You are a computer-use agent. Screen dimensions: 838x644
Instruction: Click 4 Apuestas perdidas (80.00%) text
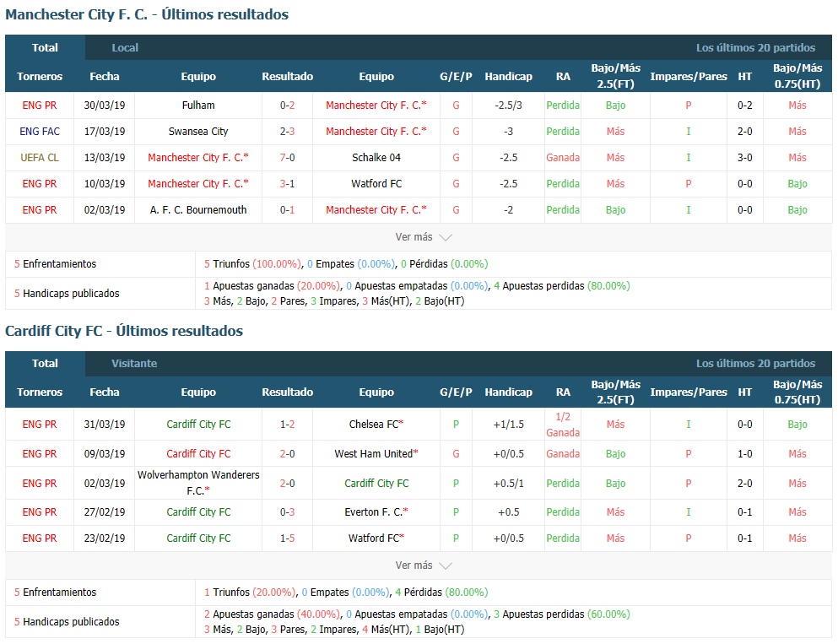[562, 286]
